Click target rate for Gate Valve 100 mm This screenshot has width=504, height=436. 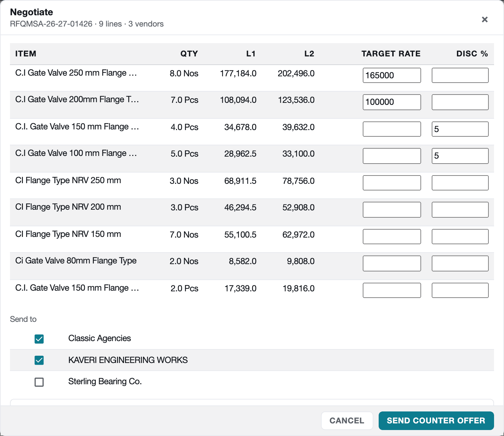[392, 156]
